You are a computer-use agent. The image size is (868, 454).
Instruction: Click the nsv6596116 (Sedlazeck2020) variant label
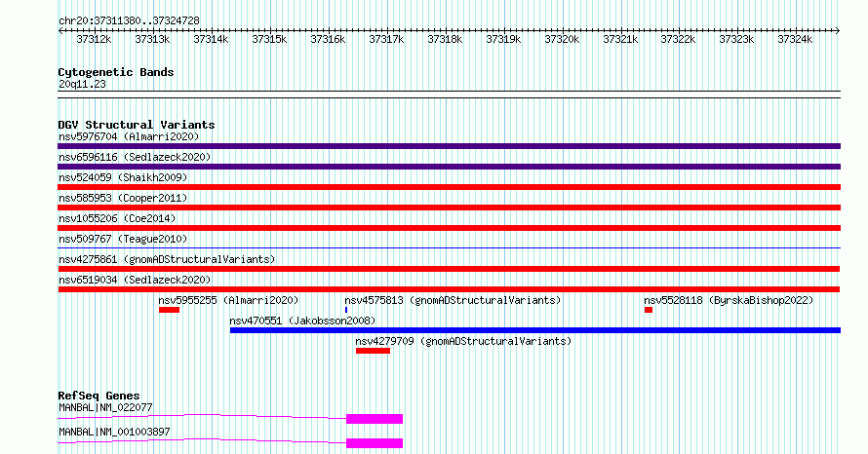[135, 157]
